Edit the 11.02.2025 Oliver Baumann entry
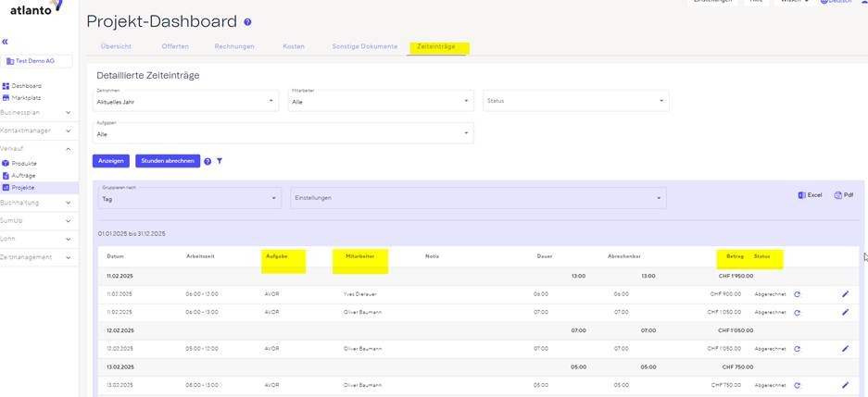The height and width of the screenshot is (397, 868). pos(845,313)
